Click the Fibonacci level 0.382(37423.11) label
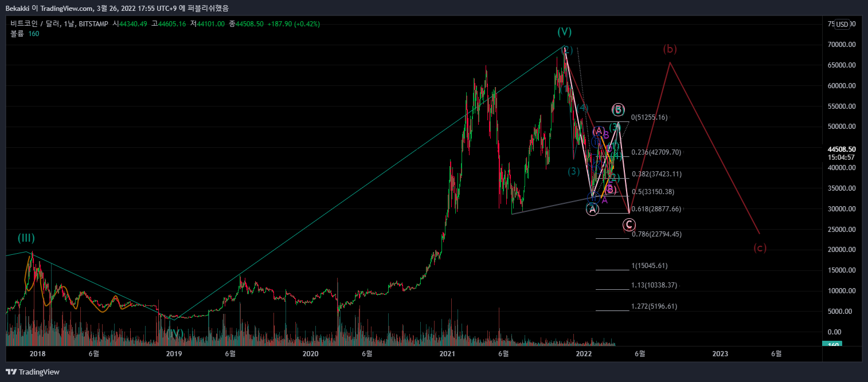 (656, 174)
